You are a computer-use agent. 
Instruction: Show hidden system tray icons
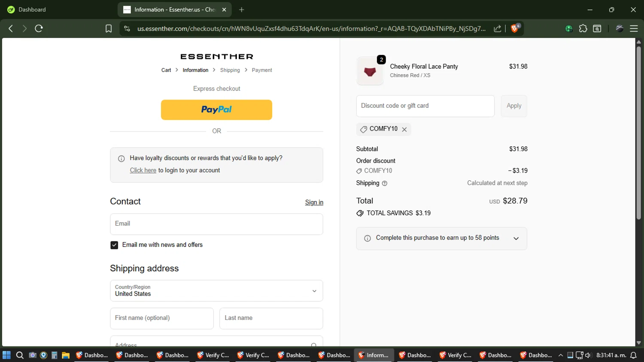point(561,355)
